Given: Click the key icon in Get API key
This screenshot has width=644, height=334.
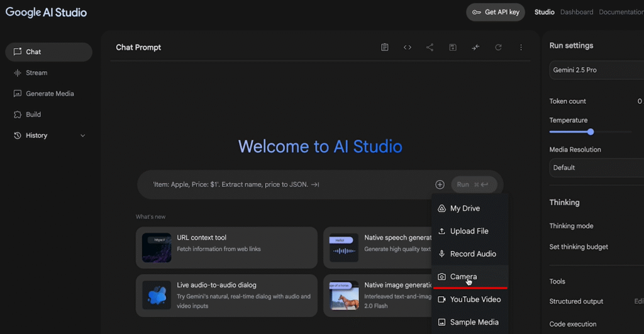Looking at the screenshot, I should coord(477,13).
